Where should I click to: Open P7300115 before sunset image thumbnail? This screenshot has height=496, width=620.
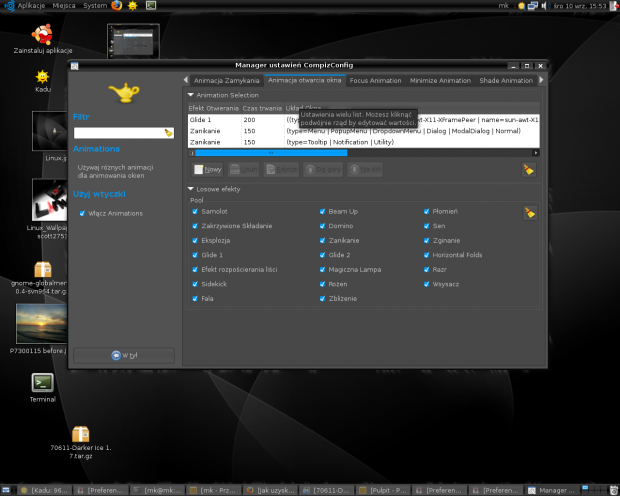tap(42, 323)
